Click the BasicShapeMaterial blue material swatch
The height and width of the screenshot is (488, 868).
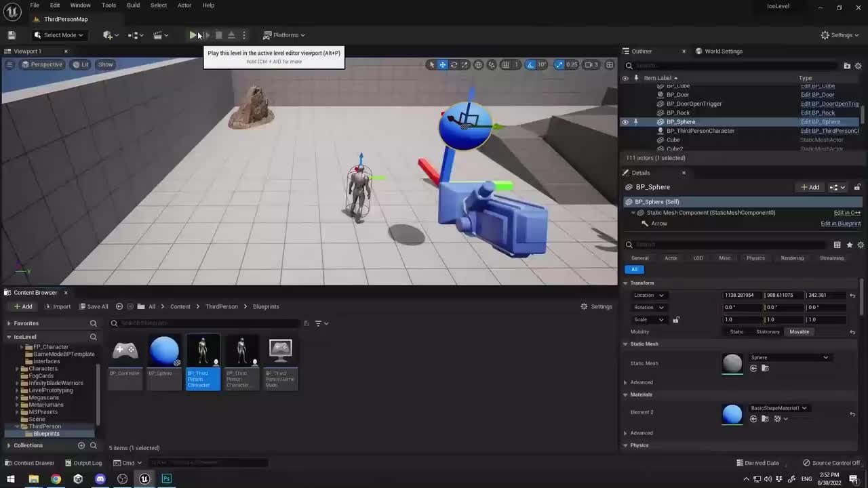(x=732, y=414)
